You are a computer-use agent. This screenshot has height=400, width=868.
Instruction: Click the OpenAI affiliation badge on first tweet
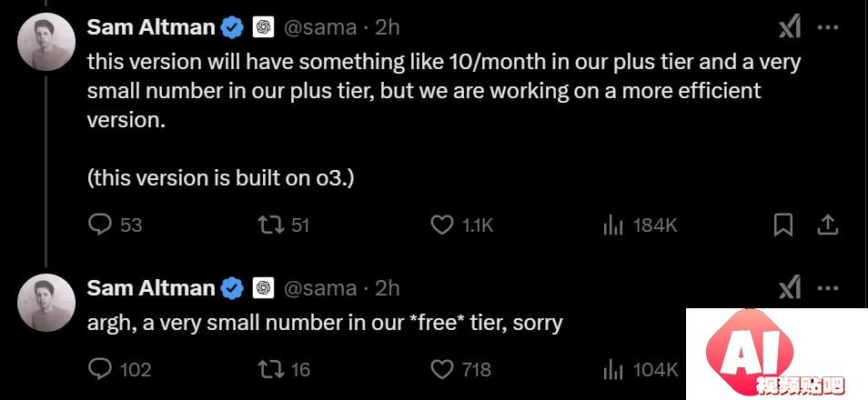tap(264, 27)
